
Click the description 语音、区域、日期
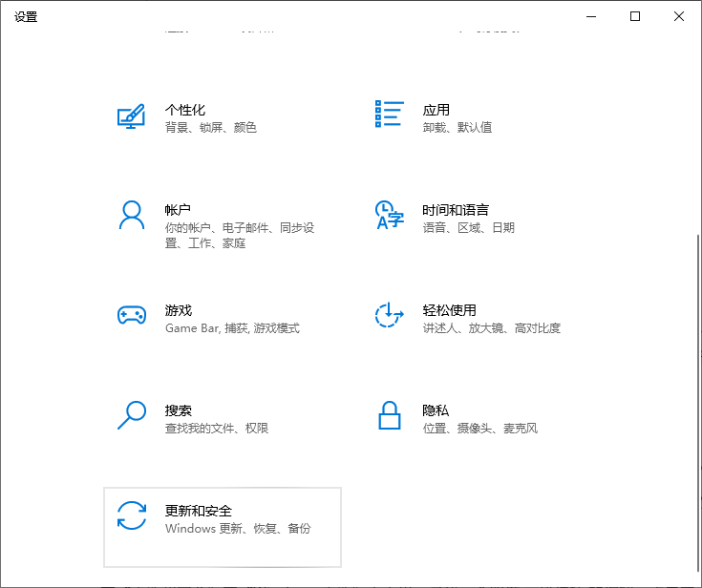click(x=469, y=228)
